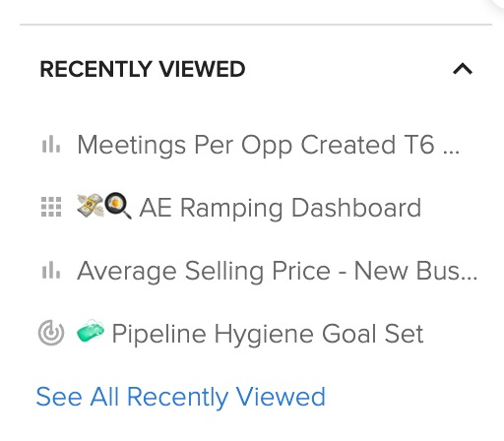The width and height of the screenshot is (504, 441).
Task: Click bar chart icon beside Average Selling Price
Action: [x=51, y=271]
